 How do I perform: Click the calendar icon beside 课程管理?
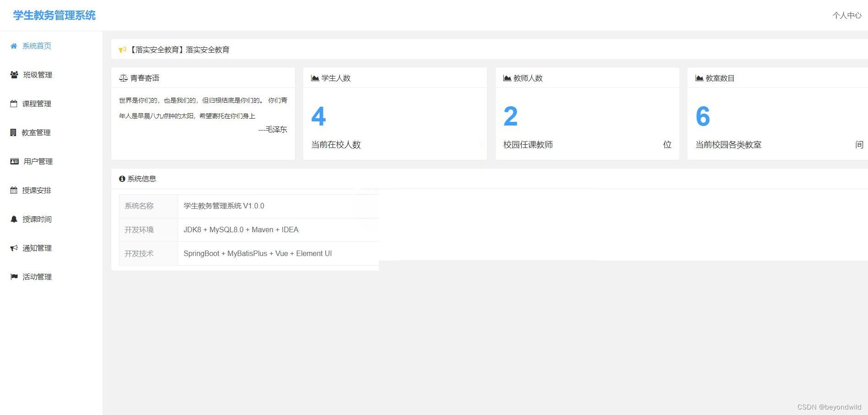click(x=13, y=104)
